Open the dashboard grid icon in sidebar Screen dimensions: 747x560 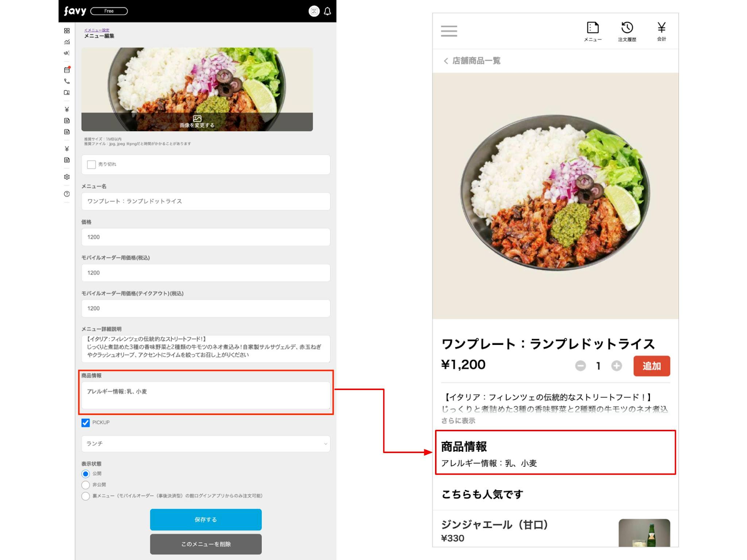tap(67, 31)
